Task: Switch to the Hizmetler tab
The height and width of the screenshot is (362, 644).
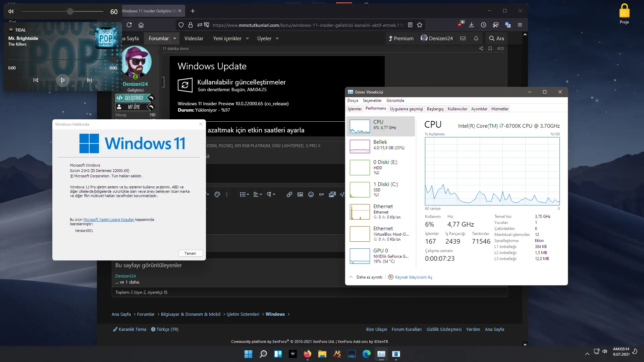Action: 500,109
